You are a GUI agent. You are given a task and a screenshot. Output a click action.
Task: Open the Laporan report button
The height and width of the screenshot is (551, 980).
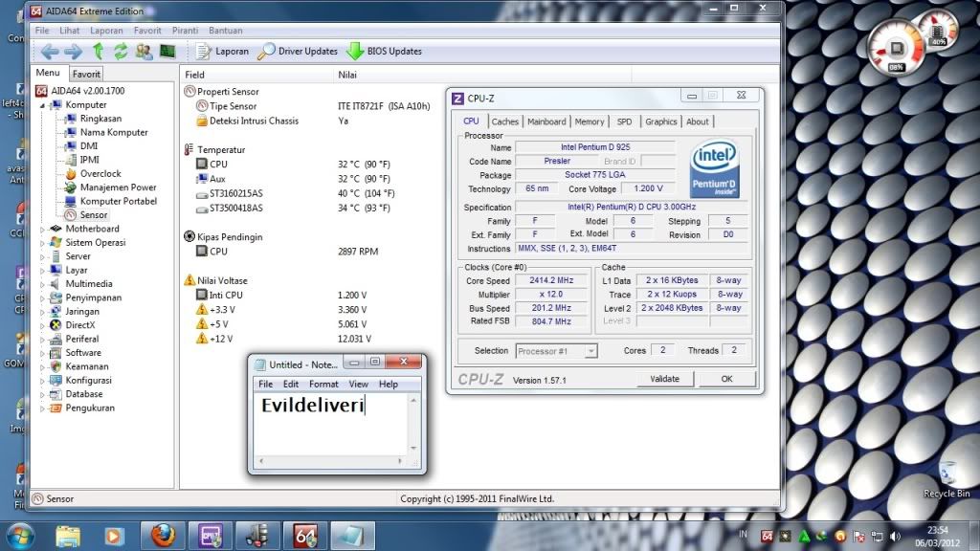(222, 52)
